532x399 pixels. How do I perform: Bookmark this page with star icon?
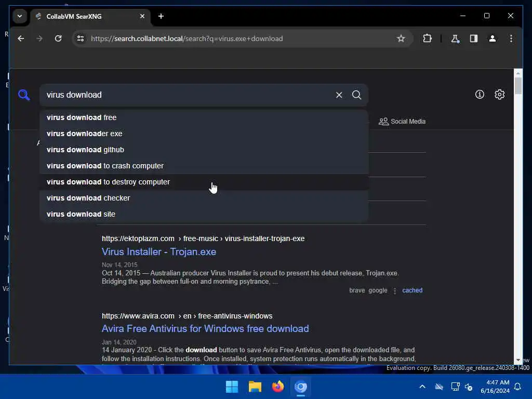coord(401,38)
